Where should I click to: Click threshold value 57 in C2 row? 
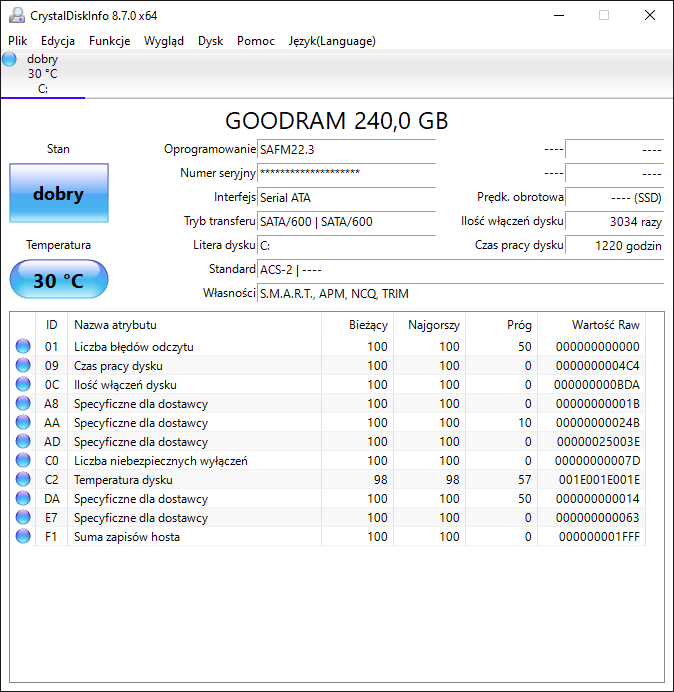point(525,480)
